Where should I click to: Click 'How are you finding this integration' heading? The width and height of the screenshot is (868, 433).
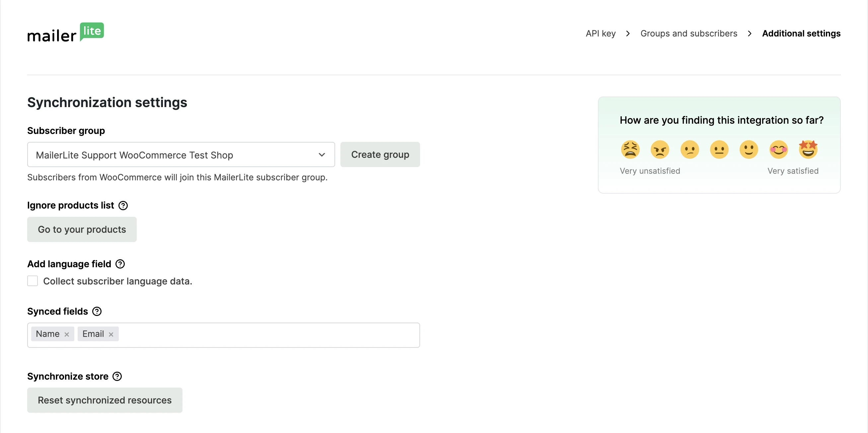(x=721, y=120)
